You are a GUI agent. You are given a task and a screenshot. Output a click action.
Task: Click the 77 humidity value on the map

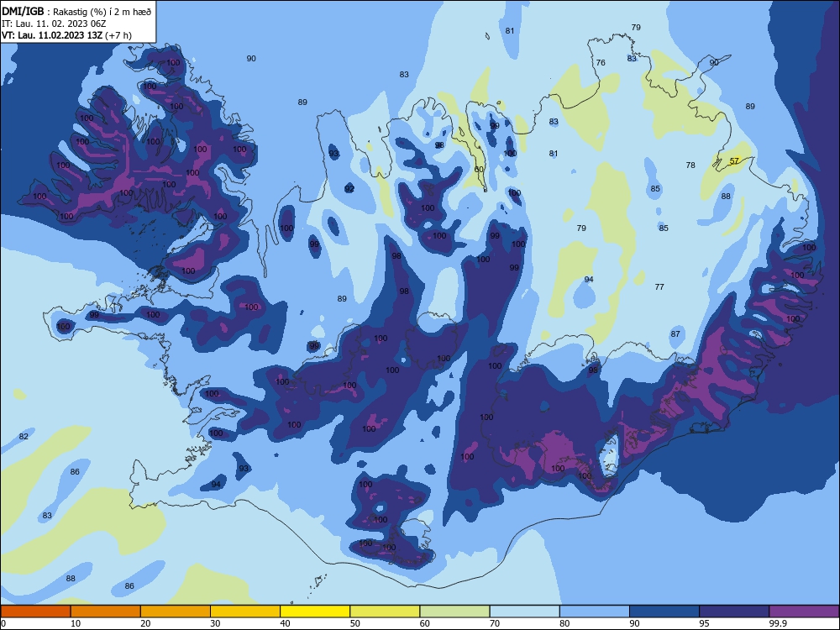(659, 287)
